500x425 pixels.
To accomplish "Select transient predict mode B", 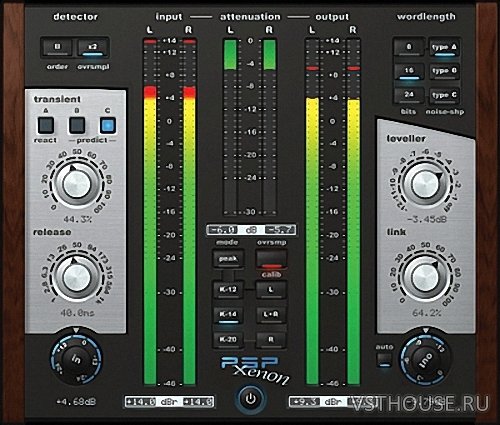I will point(77,126).
